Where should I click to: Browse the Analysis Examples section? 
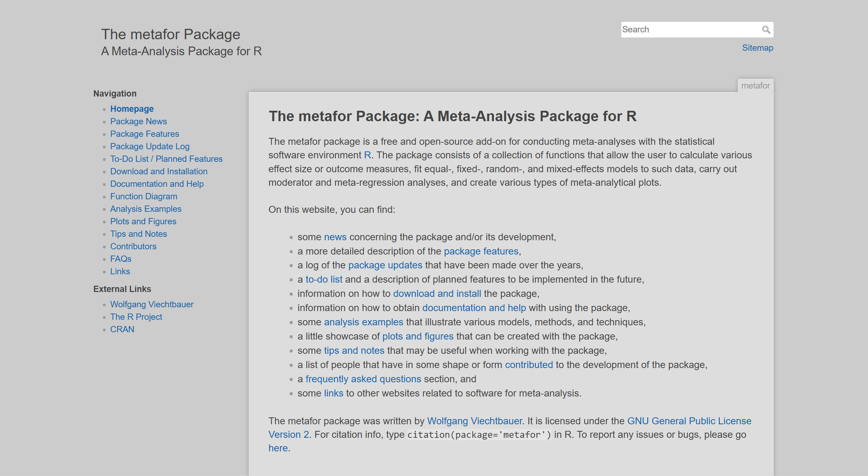click(x=146, y=209)
